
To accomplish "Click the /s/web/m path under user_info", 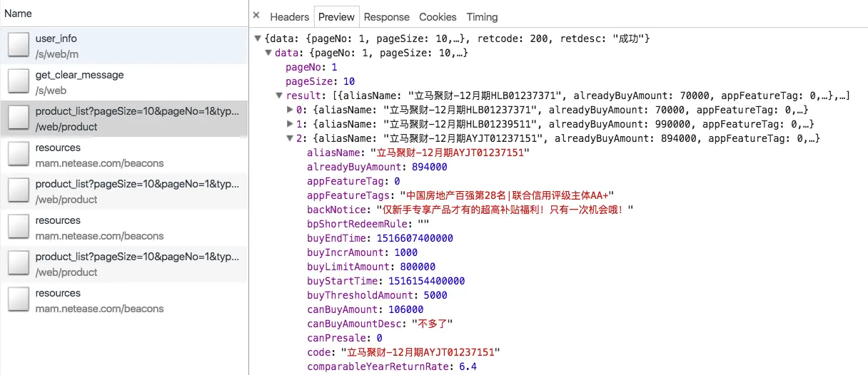I will pyautogui.click(x=57, y=54).
